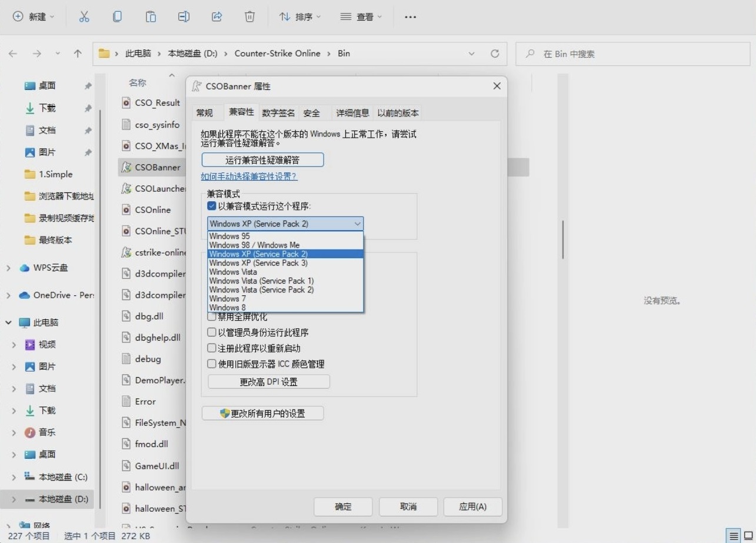Switch to the 安全 tab
The image size is (756, 543).
[312, 113]
